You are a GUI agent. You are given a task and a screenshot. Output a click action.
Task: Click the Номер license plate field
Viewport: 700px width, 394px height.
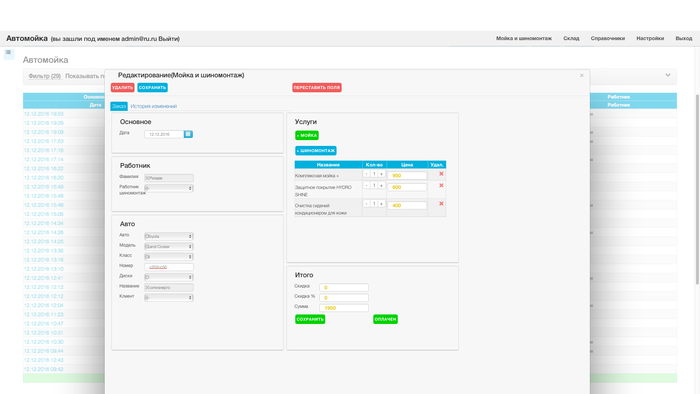(169, 267)
